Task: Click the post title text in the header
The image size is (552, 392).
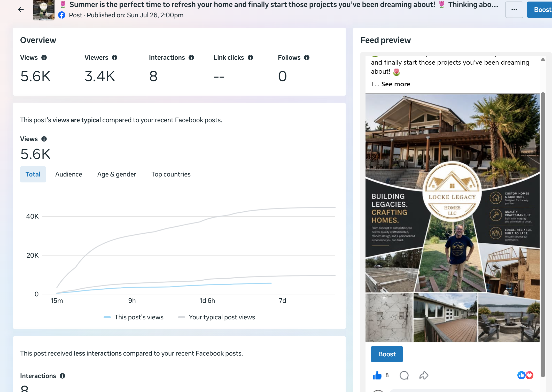Action: point(279,4)
